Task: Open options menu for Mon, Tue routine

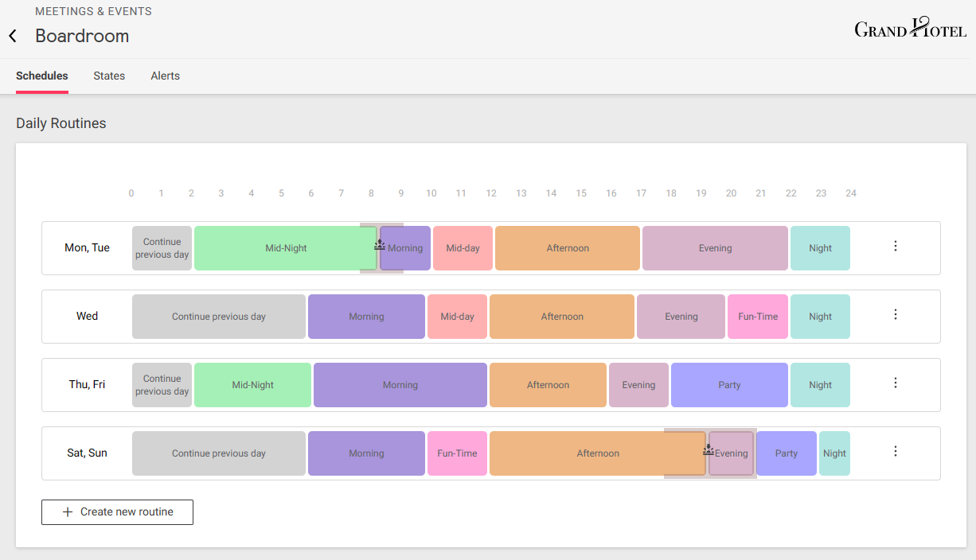Action: pyautogui.click(x=896, y=246)
